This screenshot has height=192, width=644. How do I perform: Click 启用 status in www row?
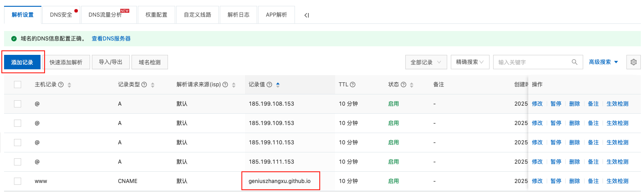pyautogui.click(x=394, y=181)
